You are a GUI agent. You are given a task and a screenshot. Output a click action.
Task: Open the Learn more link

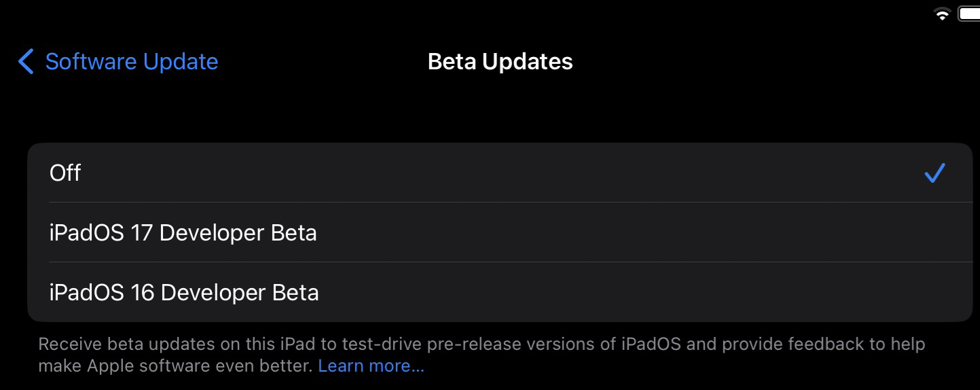(x=371, y=366)
